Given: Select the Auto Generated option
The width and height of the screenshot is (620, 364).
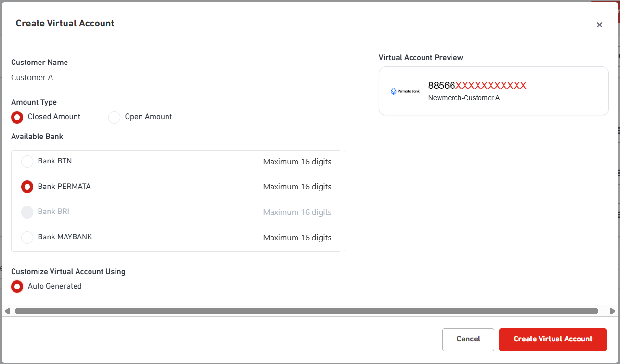Looking at the screenshot, I should click(x=17, y=287).
